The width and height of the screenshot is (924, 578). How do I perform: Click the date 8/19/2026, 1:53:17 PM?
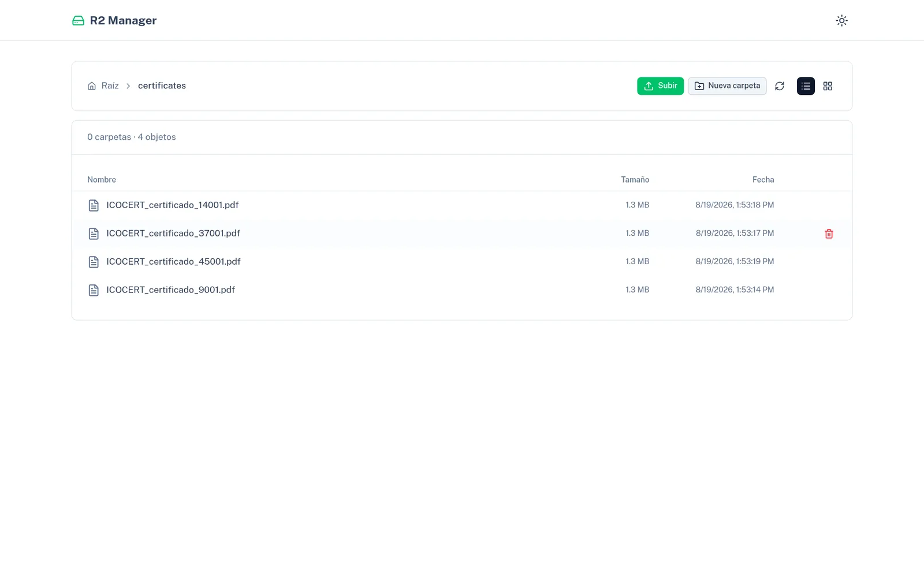point(735,234)
